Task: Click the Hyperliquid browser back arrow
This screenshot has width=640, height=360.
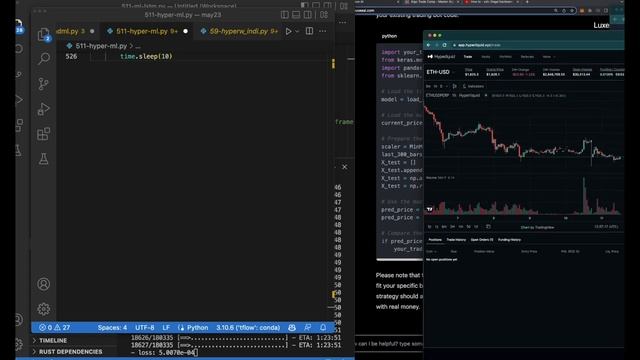Action: click(429, 45)
